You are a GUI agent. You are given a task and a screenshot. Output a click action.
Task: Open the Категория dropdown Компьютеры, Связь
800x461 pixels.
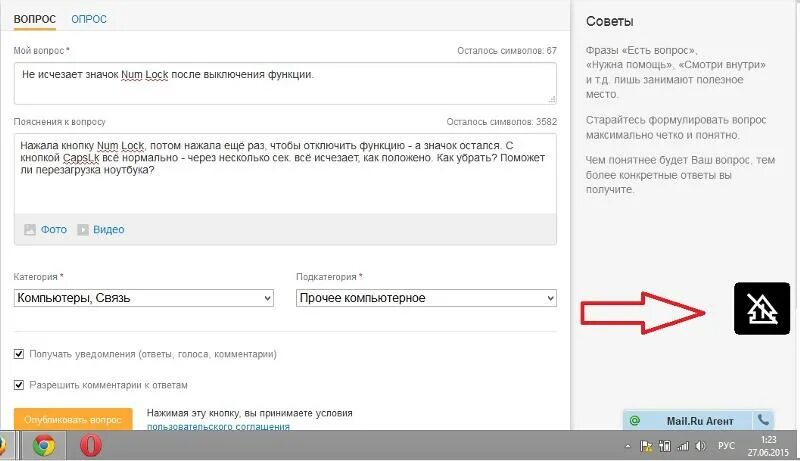[x=144, y=298]
